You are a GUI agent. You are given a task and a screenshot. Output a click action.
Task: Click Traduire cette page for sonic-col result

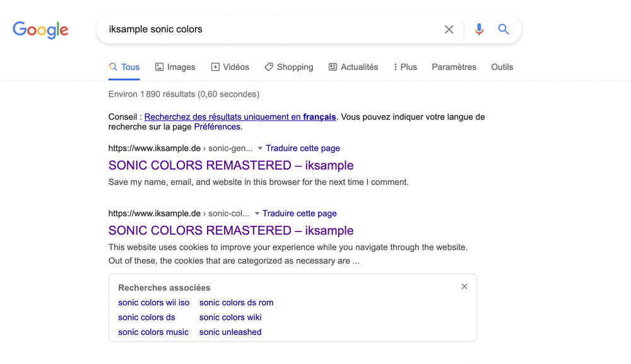point(299,214)
